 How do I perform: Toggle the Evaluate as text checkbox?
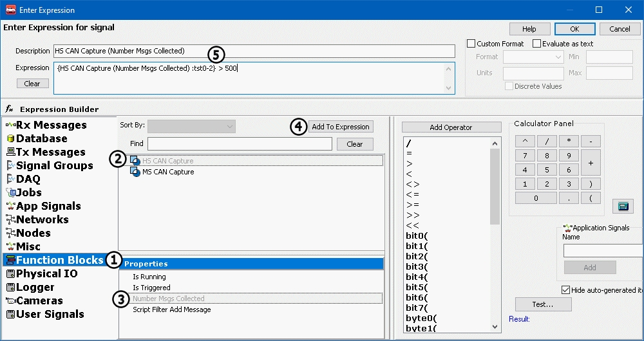(x=537, y=44)
